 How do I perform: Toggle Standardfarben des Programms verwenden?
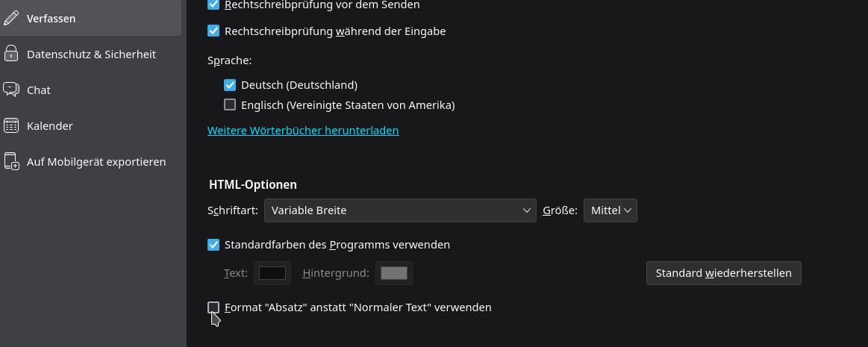pyautogui.click(x=213, y=244)
